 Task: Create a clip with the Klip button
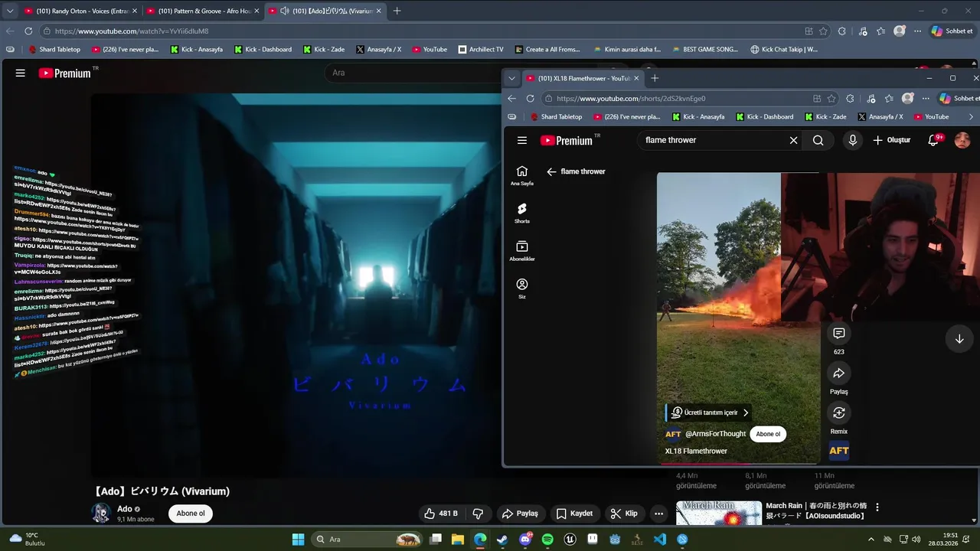tap(624, 514)
